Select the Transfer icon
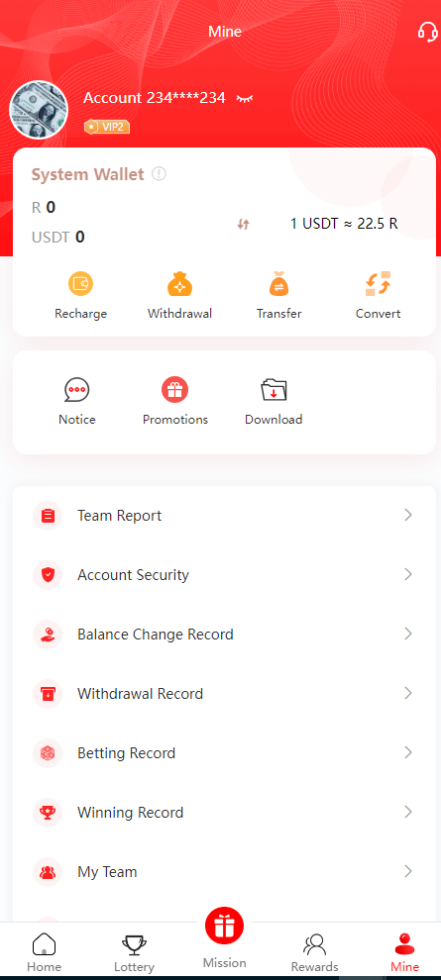The width and height of the screenshot is (441, 980). [279, 284]
